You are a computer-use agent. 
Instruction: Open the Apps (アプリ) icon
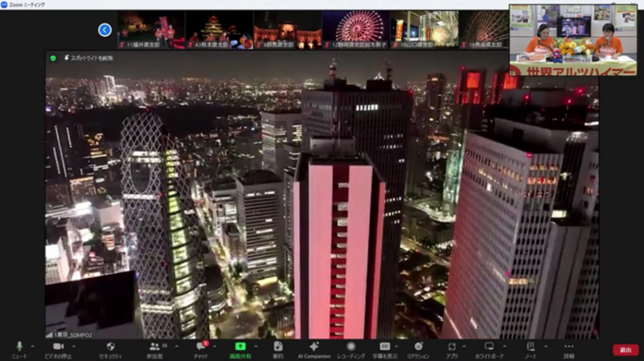coord(451,347)
